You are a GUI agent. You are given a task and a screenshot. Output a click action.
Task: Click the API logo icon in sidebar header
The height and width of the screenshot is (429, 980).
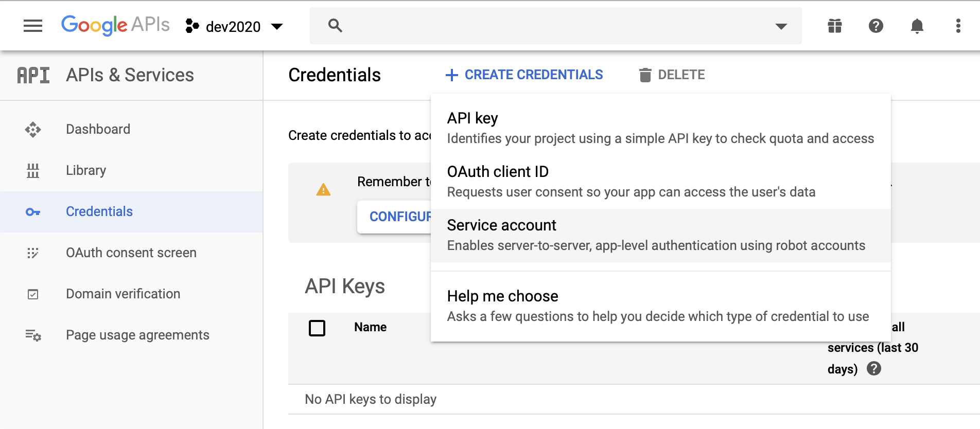[33, 75]
